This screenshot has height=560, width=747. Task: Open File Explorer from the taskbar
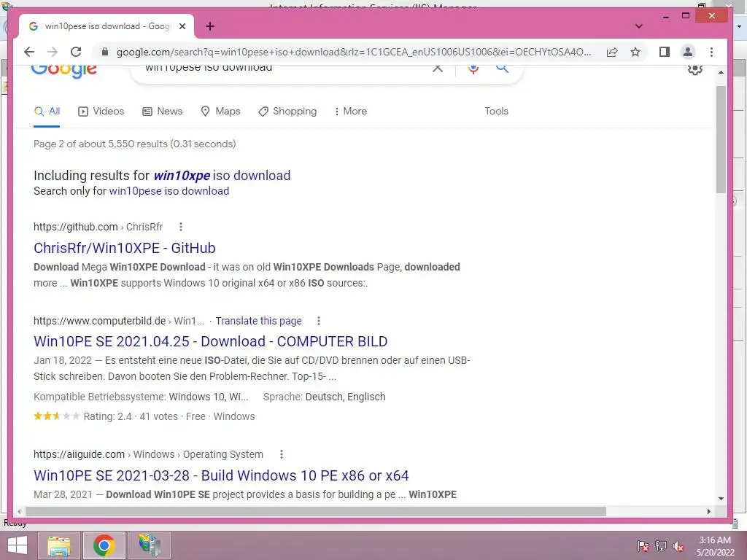tap(59, 545)
